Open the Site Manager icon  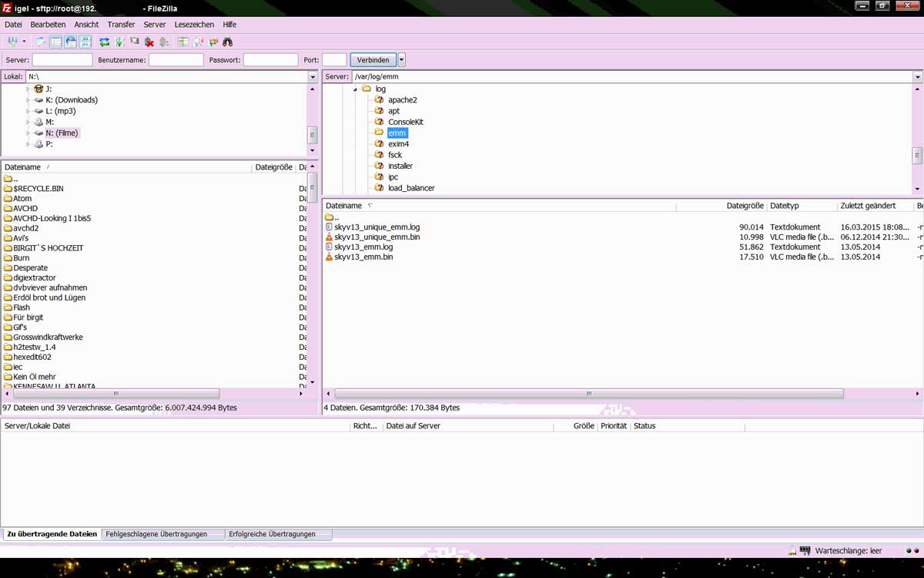12,42
